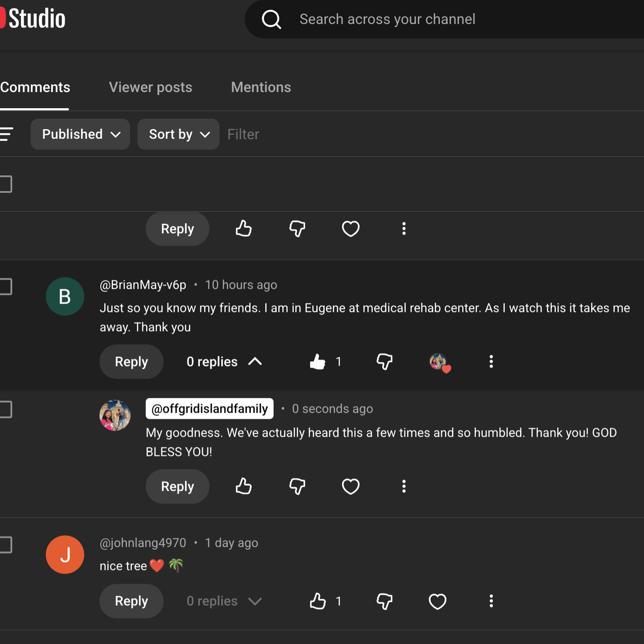Switch to the Viewer posts tab
The height and width of the screenshot is (644, 644).
click(151, 87)
